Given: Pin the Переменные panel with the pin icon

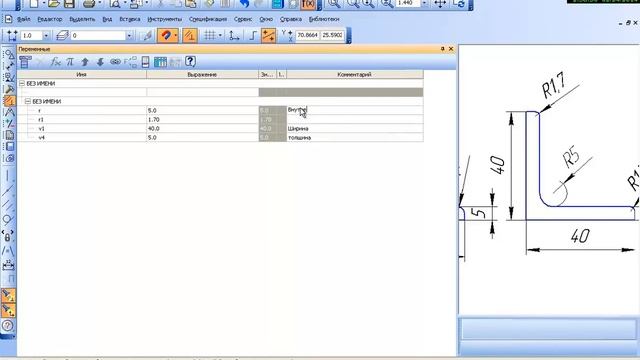Looking at the screenshot, I should (443, 49).
